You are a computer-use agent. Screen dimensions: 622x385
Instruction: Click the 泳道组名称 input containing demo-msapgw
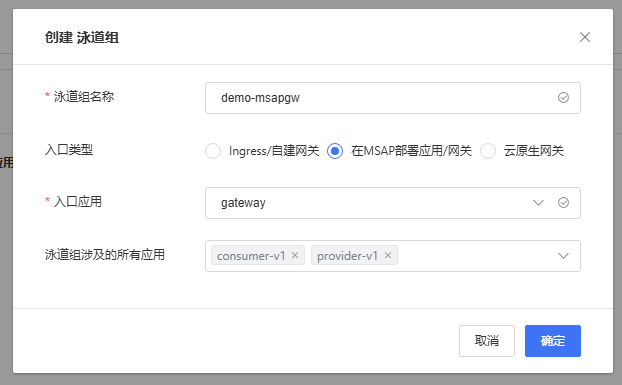coord(393,98)
